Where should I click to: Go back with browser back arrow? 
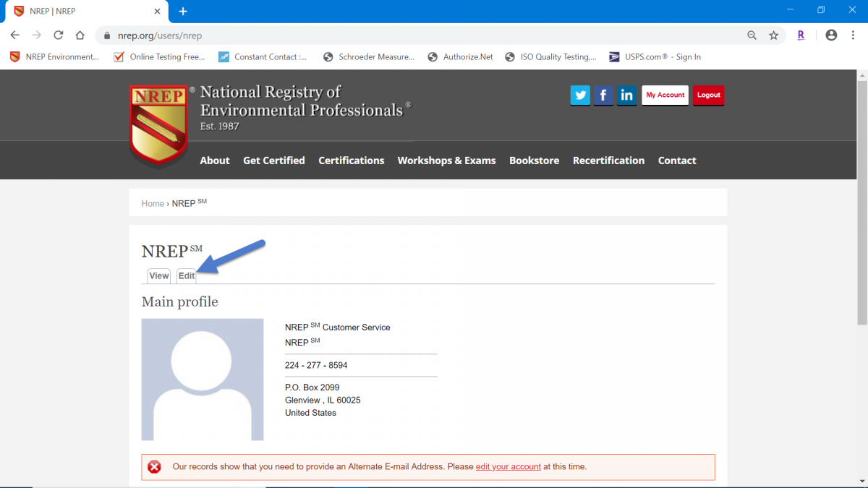pyautogui.click(x=14, y=35)
